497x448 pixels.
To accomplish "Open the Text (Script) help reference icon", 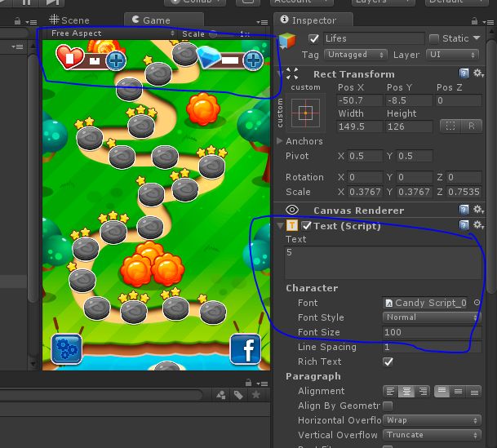I will [x=464, y=225].
